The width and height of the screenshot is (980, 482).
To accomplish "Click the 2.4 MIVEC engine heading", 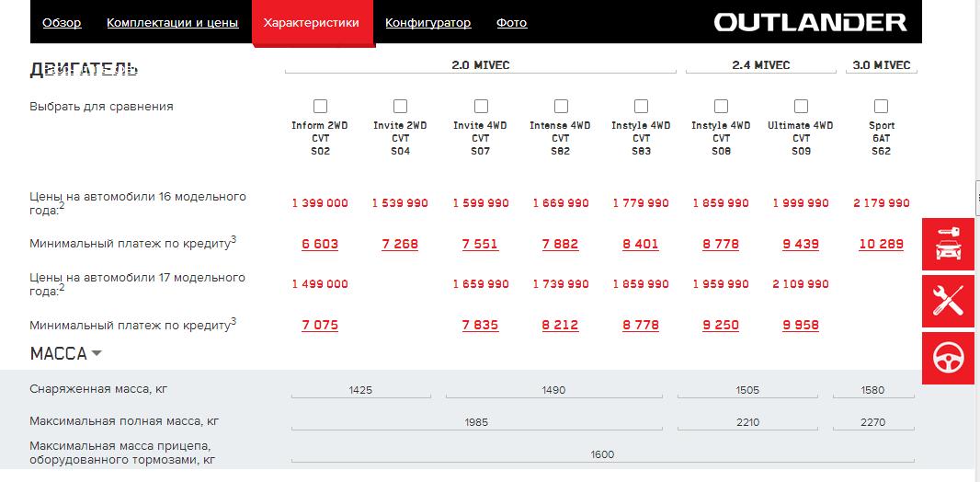I will [x=760, y=65].
